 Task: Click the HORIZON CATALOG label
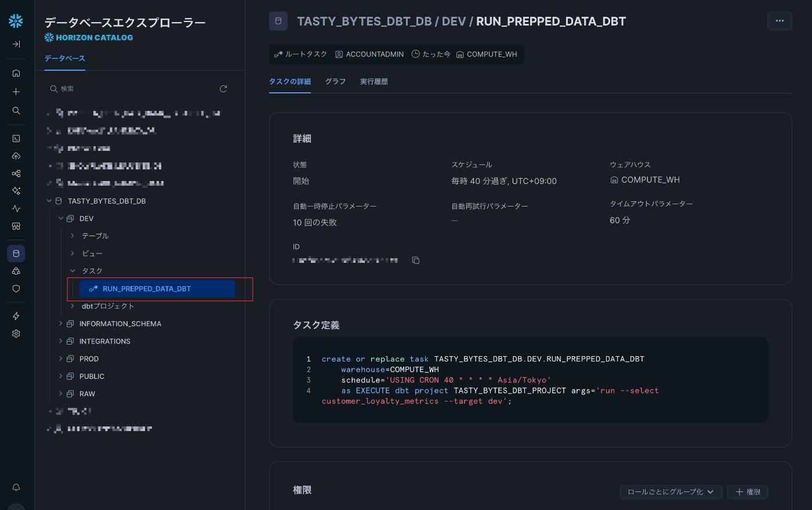[89, 38]
